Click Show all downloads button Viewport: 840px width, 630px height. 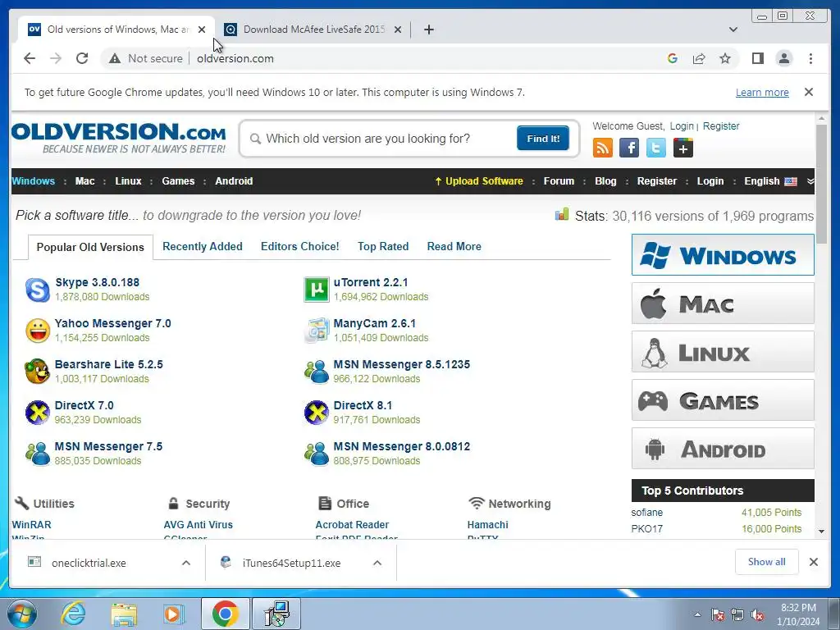click(767, 561)
